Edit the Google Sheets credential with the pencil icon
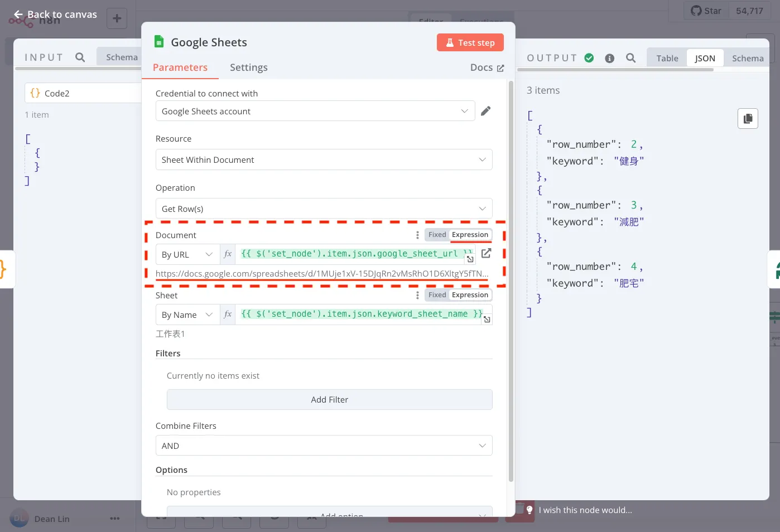 click(486, 111)
